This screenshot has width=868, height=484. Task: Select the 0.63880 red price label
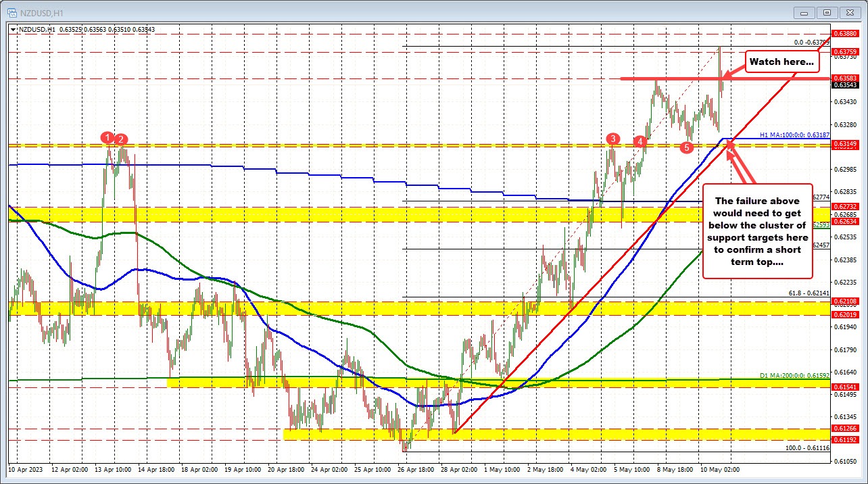(845, 33)
